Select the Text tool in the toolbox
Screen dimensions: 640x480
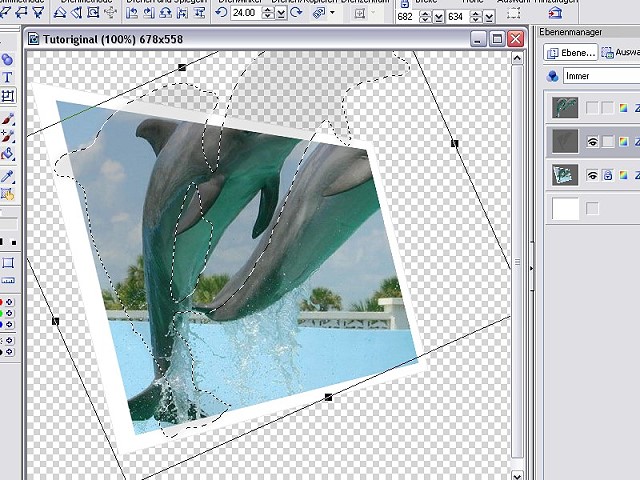[x=7, y=78]
